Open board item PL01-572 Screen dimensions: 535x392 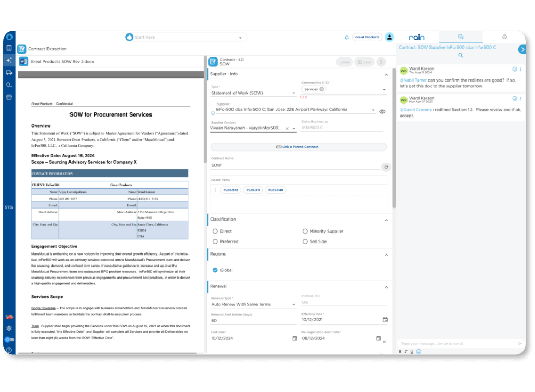[x=230, y=190]
